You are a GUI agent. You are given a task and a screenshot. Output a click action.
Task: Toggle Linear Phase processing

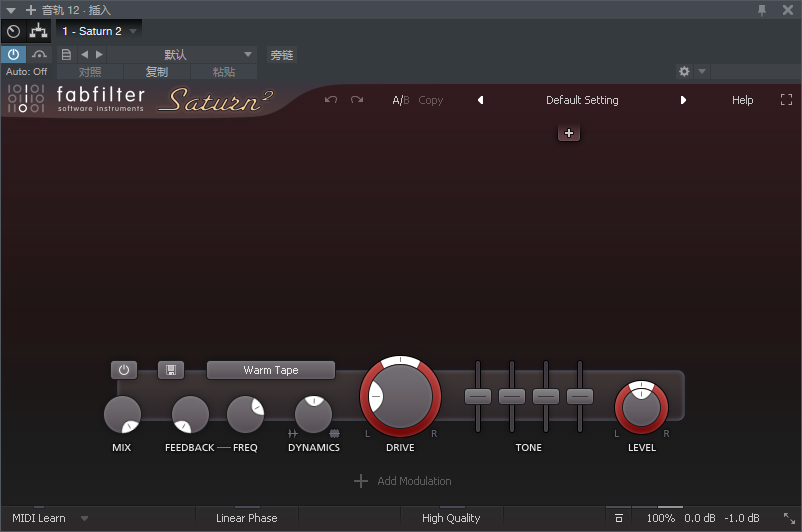[x=247, y=518]
